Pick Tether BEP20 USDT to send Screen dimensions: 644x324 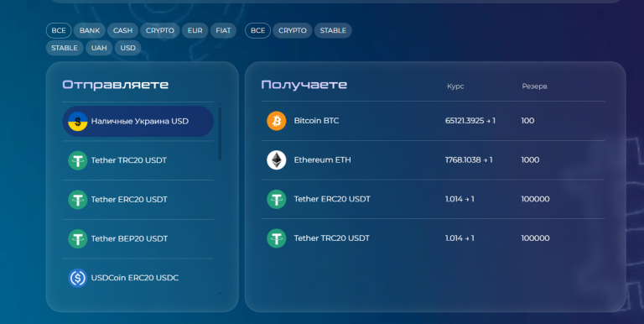click(138, 238)
